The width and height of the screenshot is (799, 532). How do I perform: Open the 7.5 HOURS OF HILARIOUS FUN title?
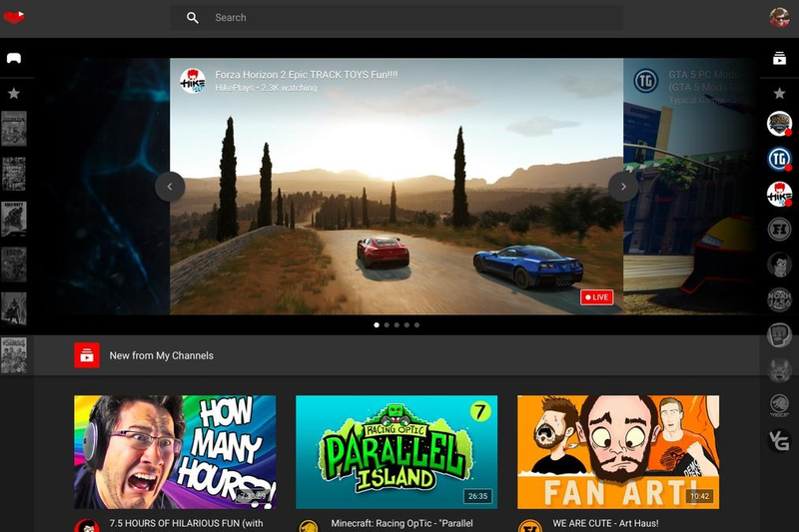click(x=186, y=523)
